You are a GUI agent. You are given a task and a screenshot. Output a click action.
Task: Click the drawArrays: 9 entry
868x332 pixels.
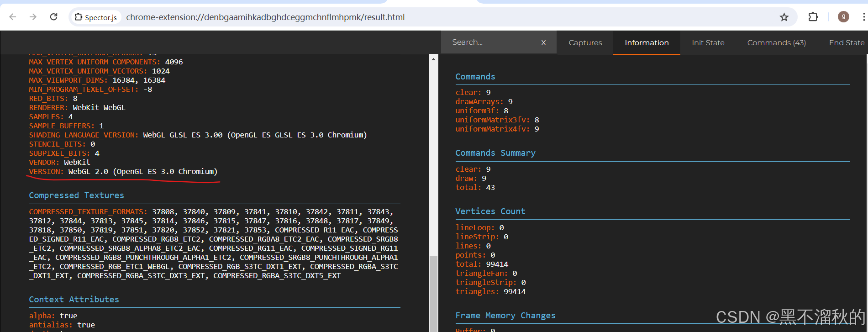coord(484,102)
